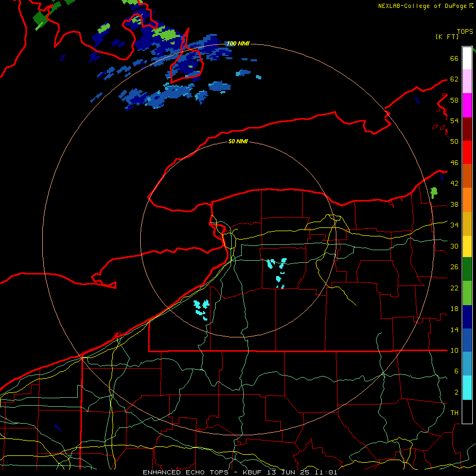Click the 22 legend value
Image resolution: width=476 pixels, height=476 pixels.
[454, 288]
